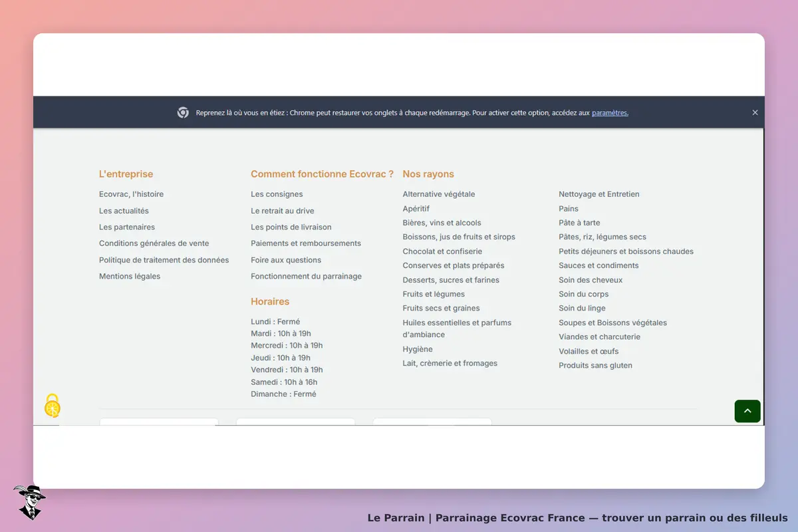Open Soin du corps
The image size is (798, 532).
[x=584, y=294]
